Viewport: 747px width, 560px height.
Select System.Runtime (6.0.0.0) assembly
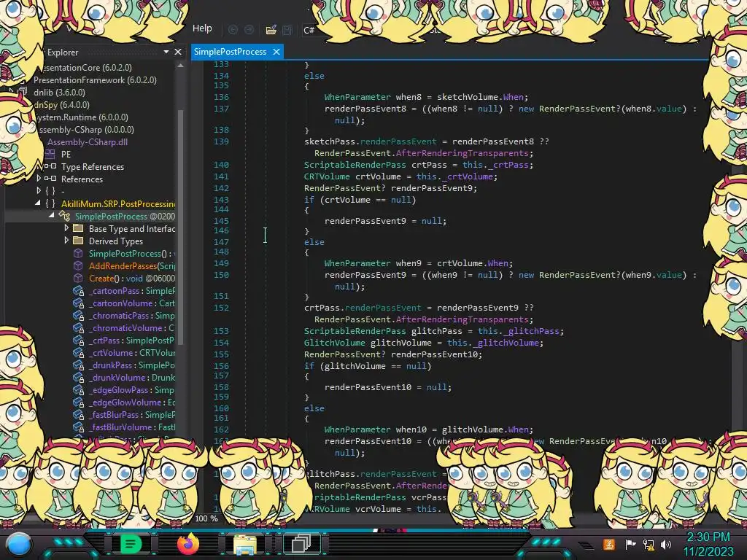[82, 117]
